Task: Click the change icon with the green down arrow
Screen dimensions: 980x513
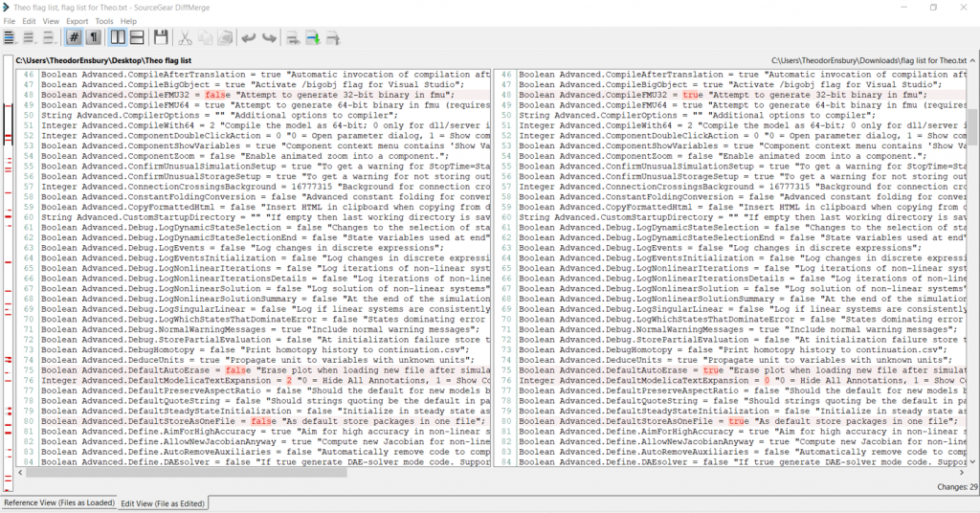Action: [x=313, y=38]
